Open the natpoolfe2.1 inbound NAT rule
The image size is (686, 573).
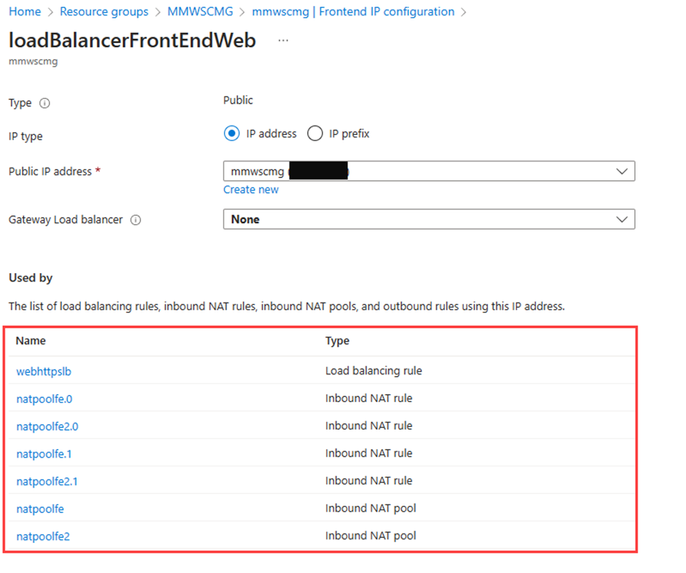(47, 482)
